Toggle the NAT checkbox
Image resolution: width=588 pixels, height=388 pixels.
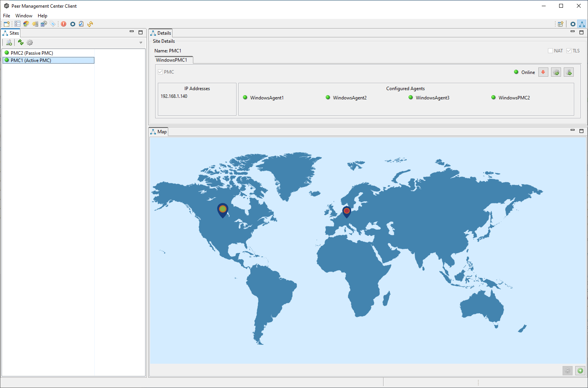point(550,51)
